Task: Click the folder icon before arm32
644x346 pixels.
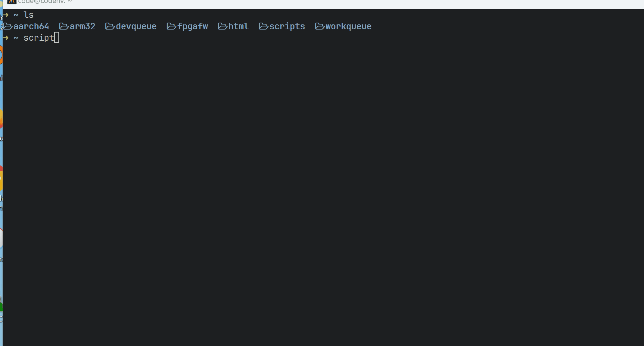Action: [x=64, y=26]
